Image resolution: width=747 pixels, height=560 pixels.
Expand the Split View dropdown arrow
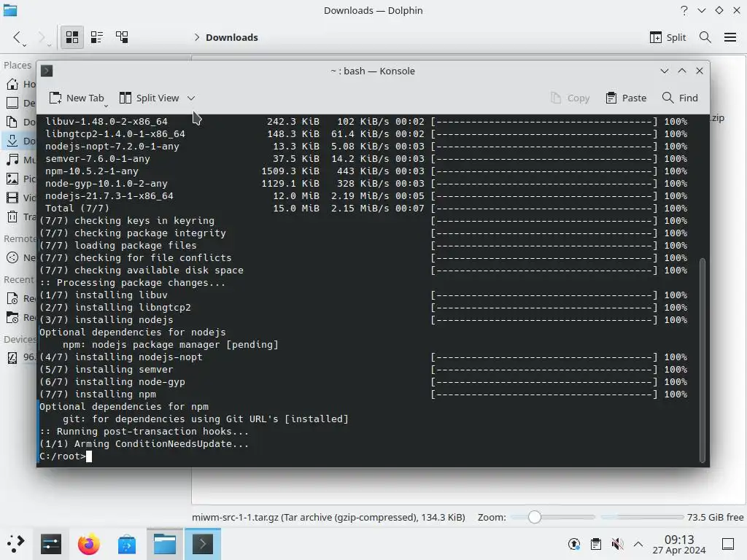click(191, 98)
